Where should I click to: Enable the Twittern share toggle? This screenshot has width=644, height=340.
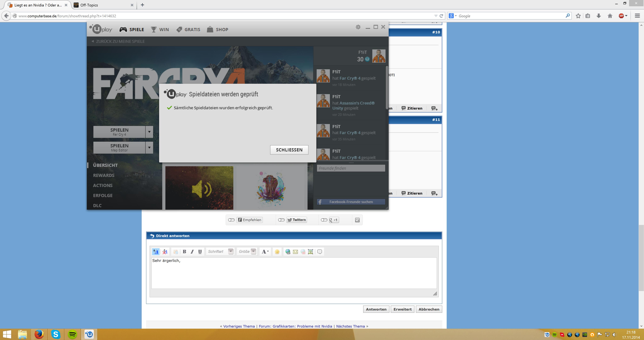coord(281,220)
